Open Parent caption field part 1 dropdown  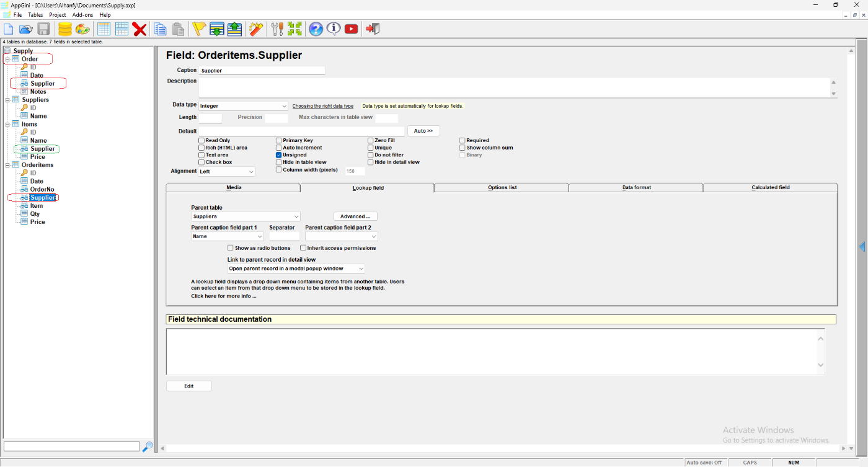point(228,236)
